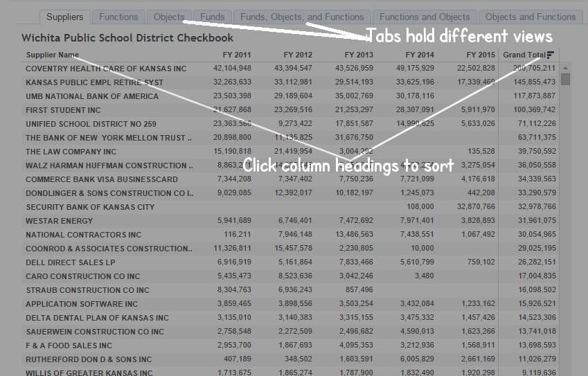Open the Funds, Objects, and Functions tab
This screenshot has width=588, height=376.
pyautogui.click(x=302, y=17)
